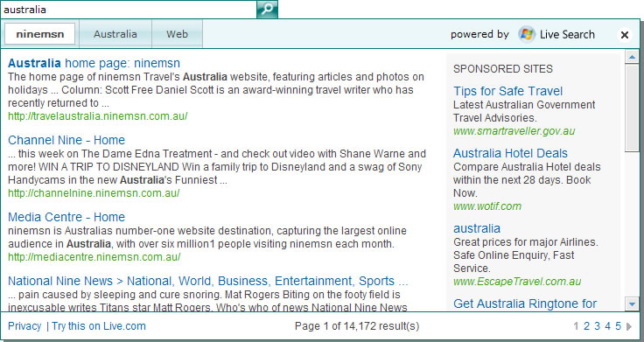
Task: Close the search results panel
Action: (x=624, y=35)
